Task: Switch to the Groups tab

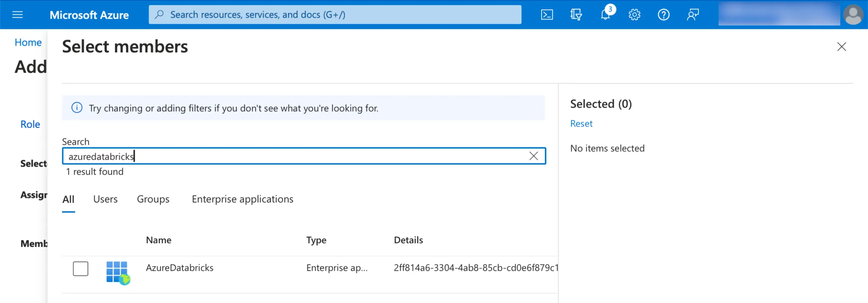Action: pyautogui.click(x=153, y=199)
